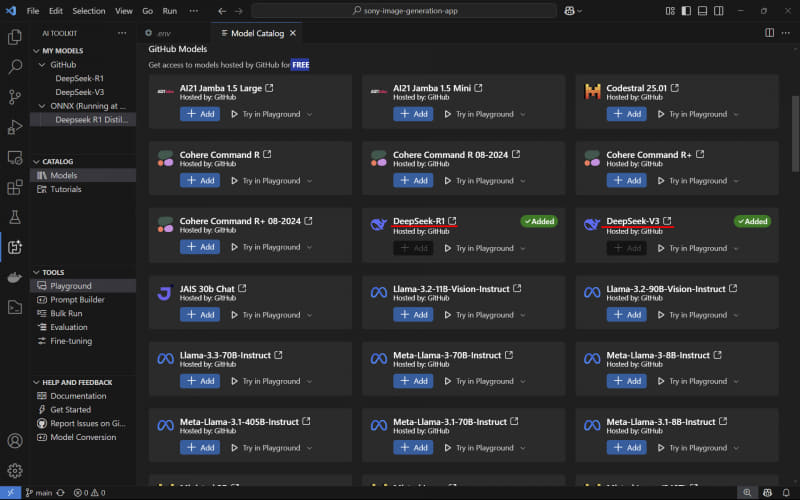Collapse the MY MODELS section

coord(36,51)
